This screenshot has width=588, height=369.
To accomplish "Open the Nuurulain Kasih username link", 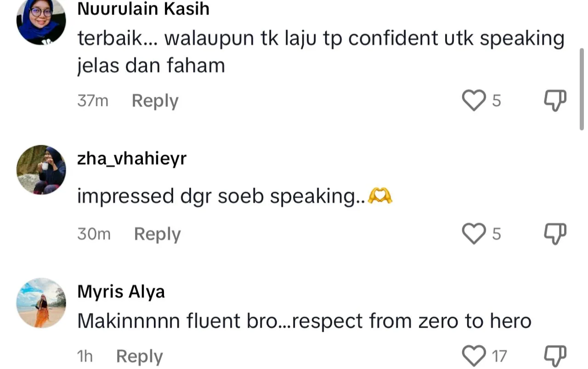I will [143, 9].
